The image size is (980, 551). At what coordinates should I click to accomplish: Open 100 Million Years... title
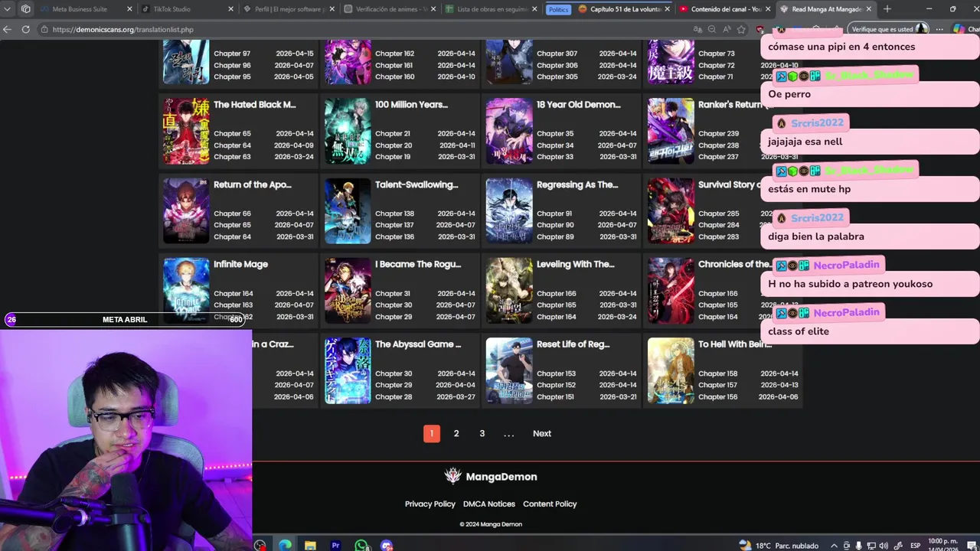(x=412, y=105)
